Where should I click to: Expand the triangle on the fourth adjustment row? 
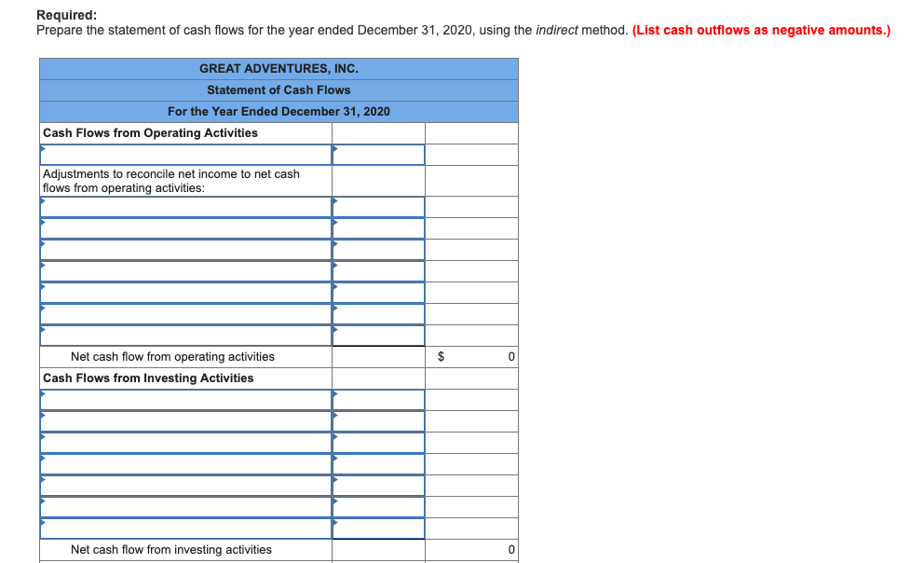pyautogui.click(x=42, y=266)
